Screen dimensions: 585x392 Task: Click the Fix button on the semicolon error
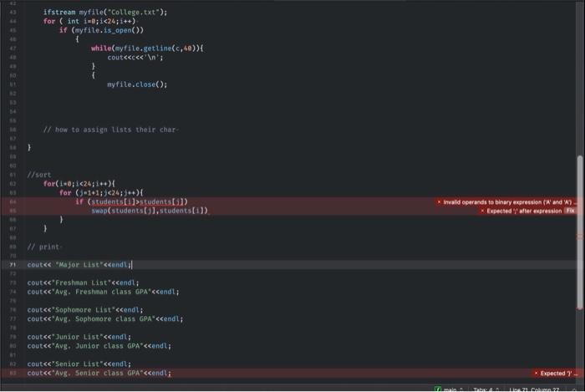tap(570, 211)
